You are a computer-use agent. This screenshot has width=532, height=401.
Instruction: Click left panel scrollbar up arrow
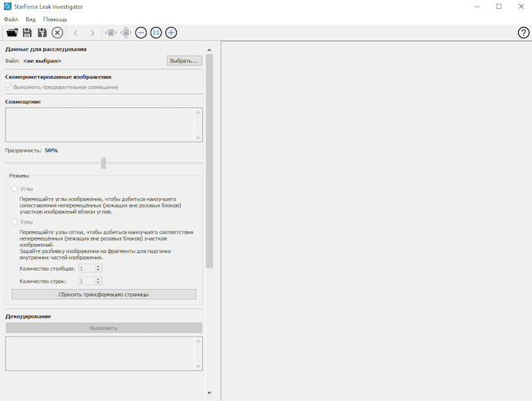coord(210,50)
